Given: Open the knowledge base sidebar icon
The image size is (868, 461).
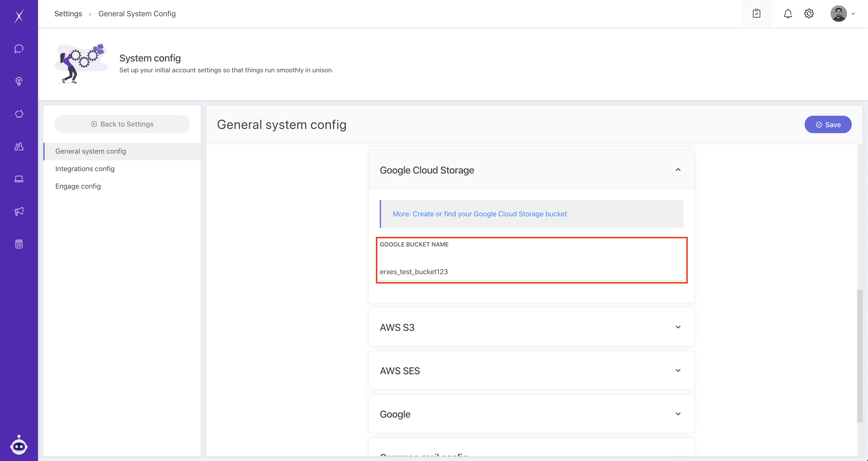Looking at the screenshot, I should point(19,244).
